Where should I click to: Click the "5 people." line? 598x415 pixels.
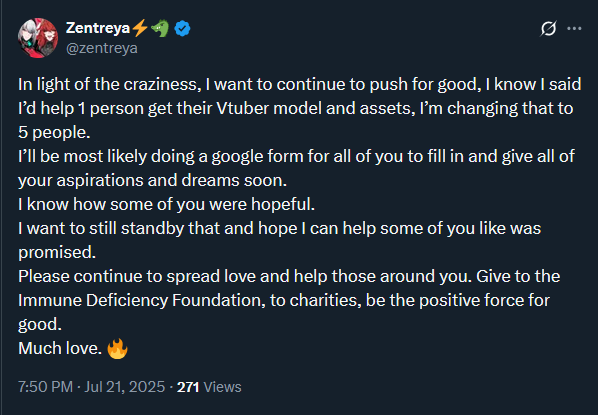54,133
